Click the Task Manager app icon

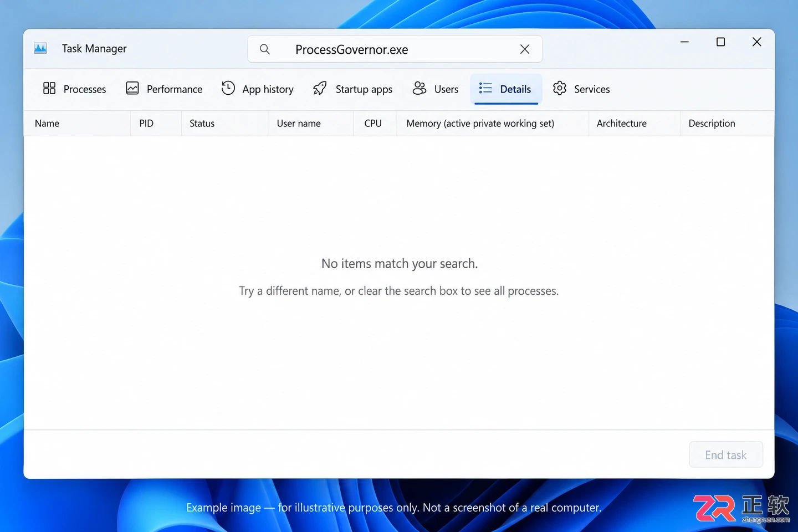point(40,48)
